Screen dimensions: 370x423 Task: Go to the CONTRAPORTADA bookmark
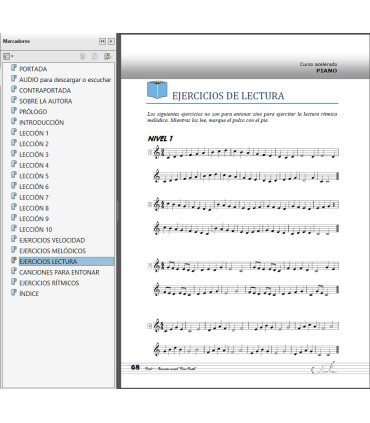pos(45,90)
